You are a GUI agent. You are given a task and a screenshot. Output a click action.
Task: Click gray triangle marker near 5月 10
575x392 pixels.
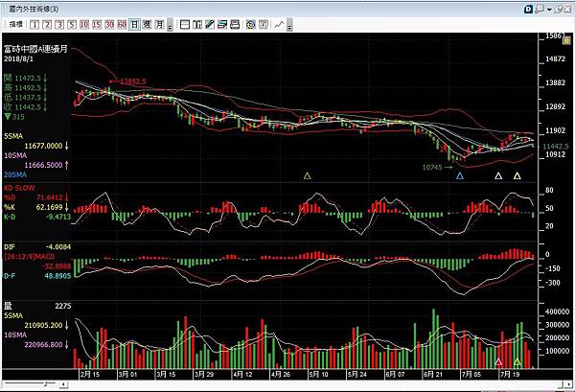pyautogui.click(x=308, y=175)
